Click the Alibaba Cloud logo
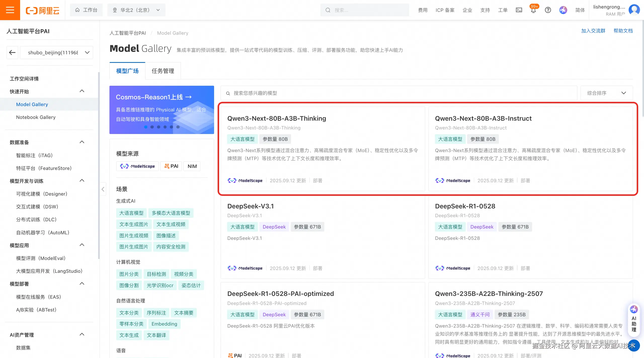This screenshot has height=358, width=644. (x=43, y=10)
